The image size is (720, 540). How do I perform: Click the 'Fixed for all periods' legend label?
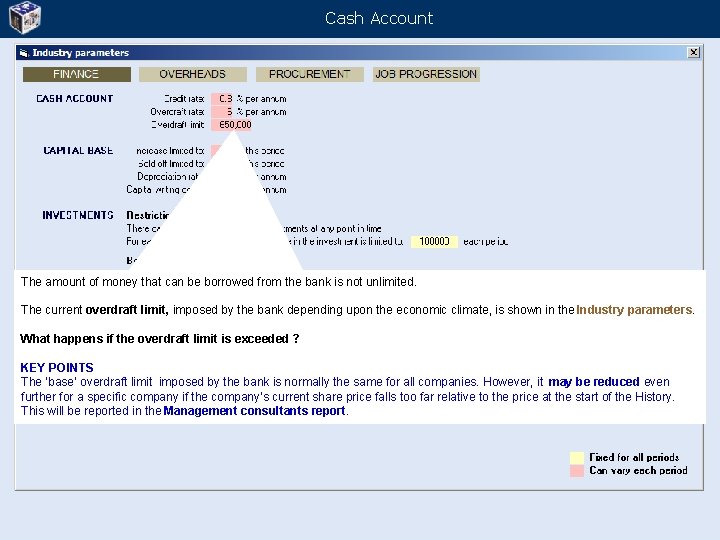point(634,458)
